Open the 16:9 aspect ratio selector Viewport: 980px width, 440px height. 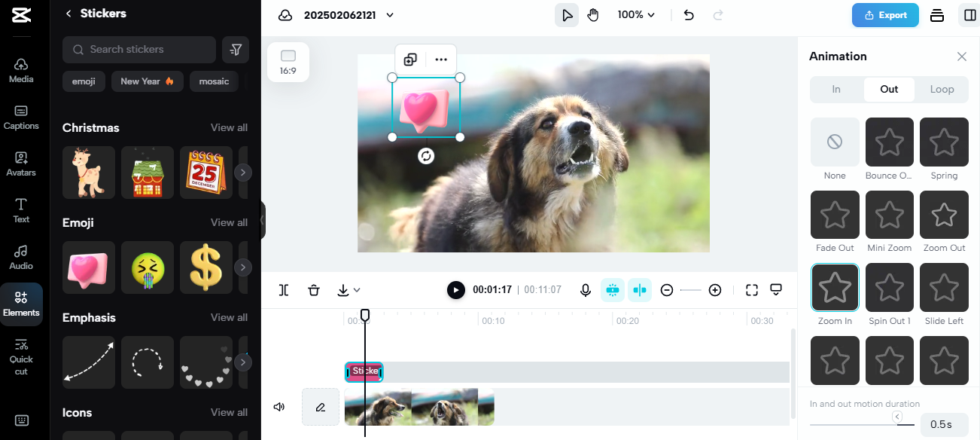click(x=288, y=62)
